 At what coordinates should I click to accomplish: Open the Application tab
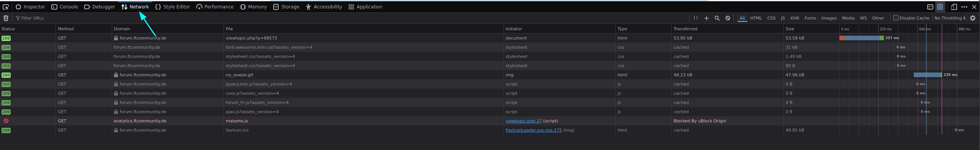point(365,7)
